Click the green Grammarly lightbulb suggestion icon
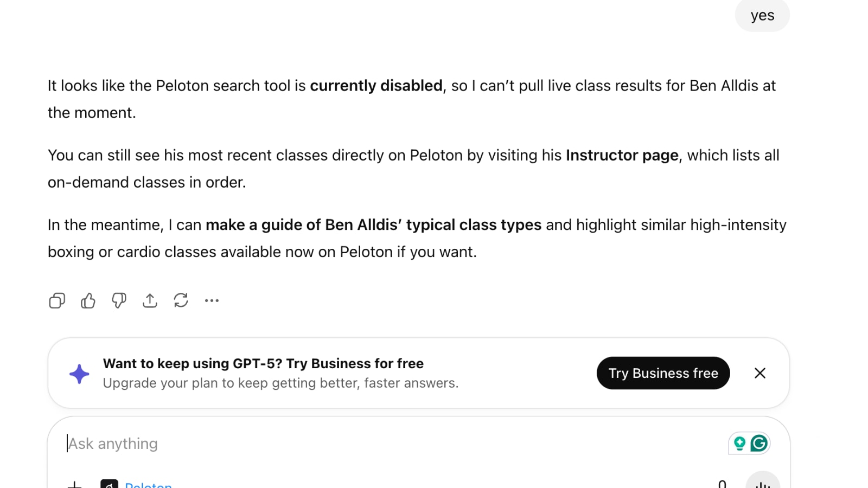This screenshot has height=488, width=868. point(739,444)
